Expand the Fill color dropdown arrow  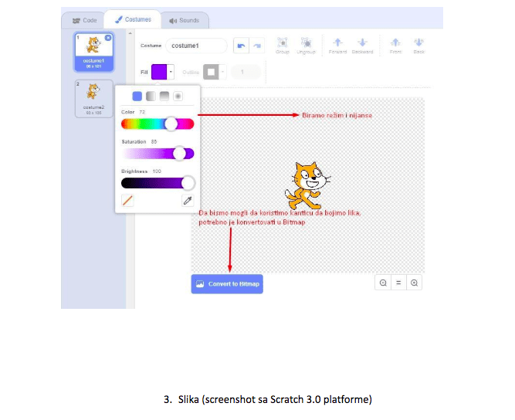(x=171, y=72)
